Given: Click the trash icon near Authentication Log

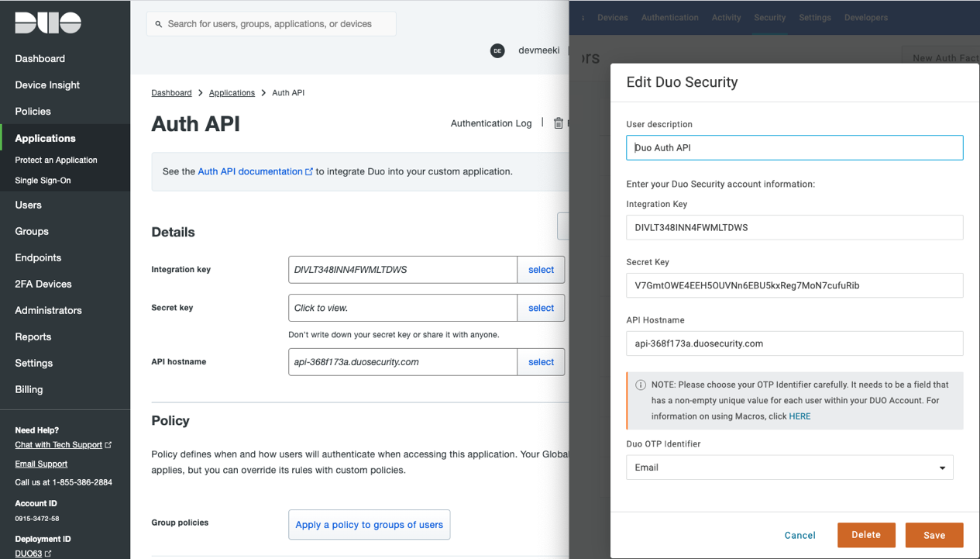Looking at the screenshot, I should [x=559, y=122].
